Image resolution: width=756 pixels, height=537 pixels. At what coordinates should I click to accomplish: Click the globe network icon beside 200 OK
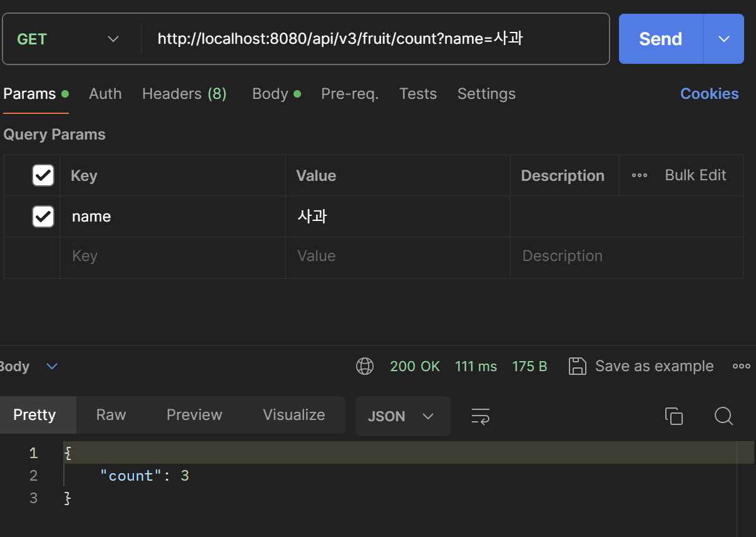click(365, 366)
